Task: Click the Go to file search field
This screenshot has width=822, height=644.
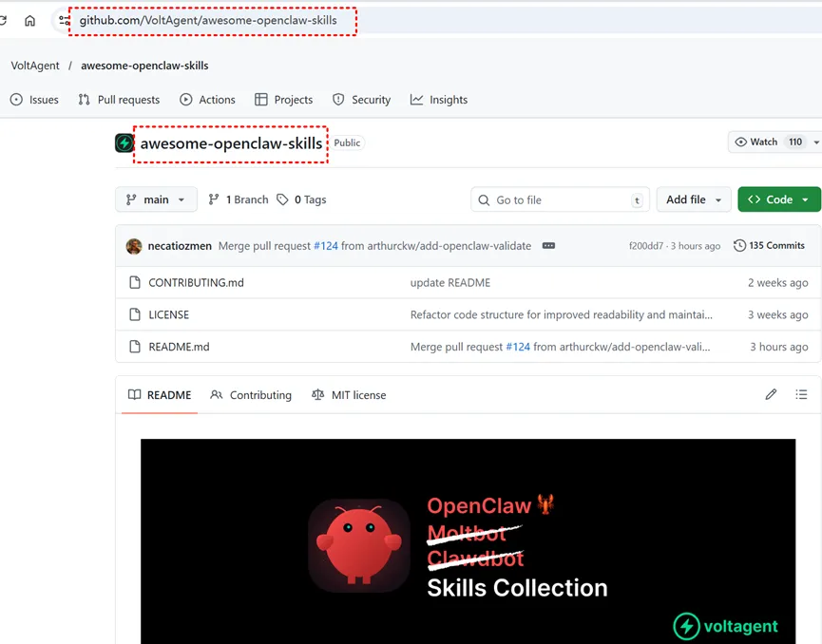Action: point(561,199)
